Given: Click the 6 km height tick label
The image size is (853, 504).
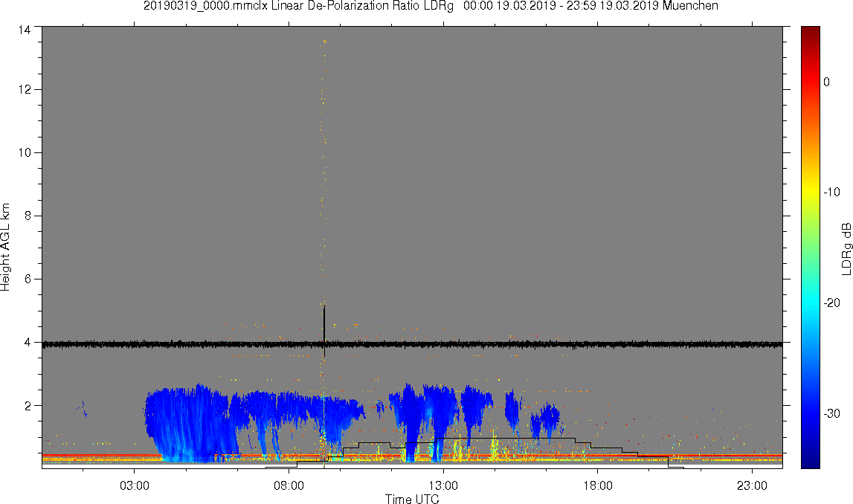Looking at the screenshot, I should [x=28, y=279].
